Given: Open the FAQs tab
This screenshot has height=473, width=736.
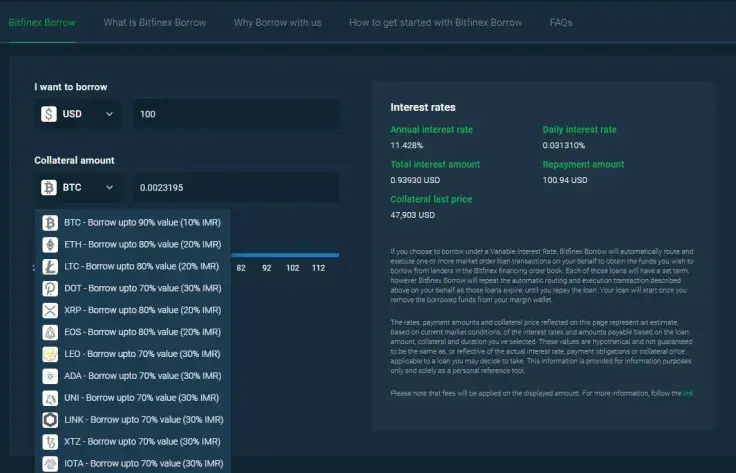Looking at the screenshot, I should point(561,23).
